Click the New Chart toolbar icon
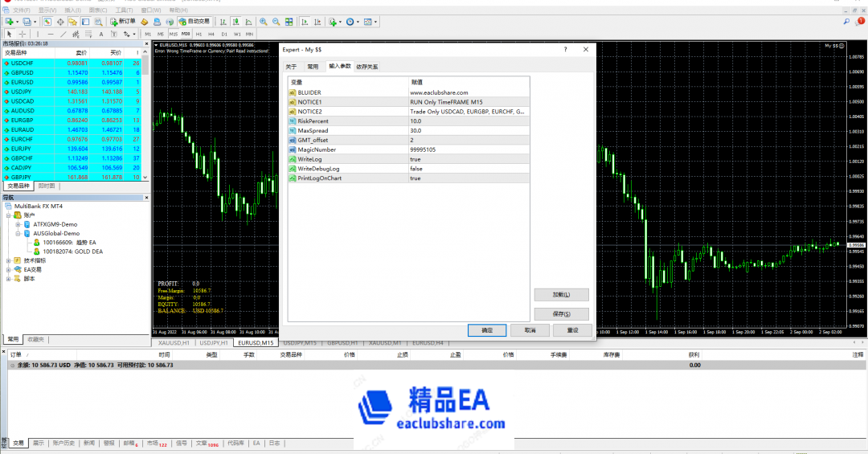This screenshot has width=868, height=454. pyautogui.click(x=10, y=22)
